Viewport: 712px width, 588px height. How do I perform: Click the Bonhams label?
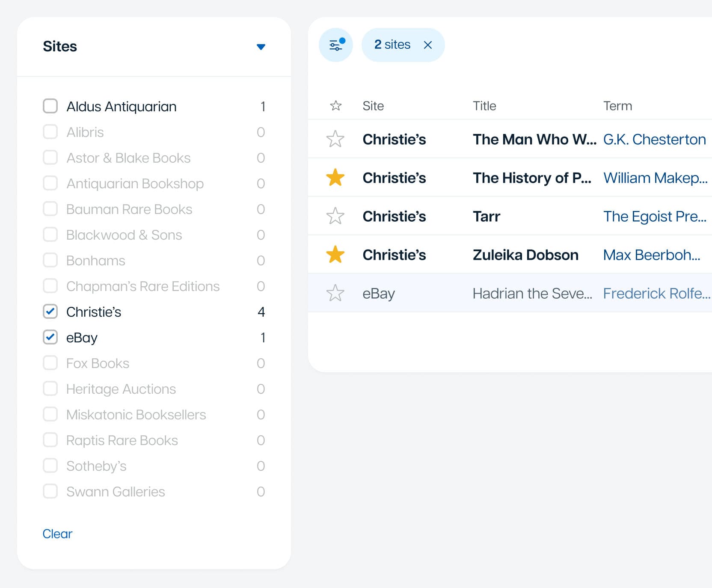point(96,261)
